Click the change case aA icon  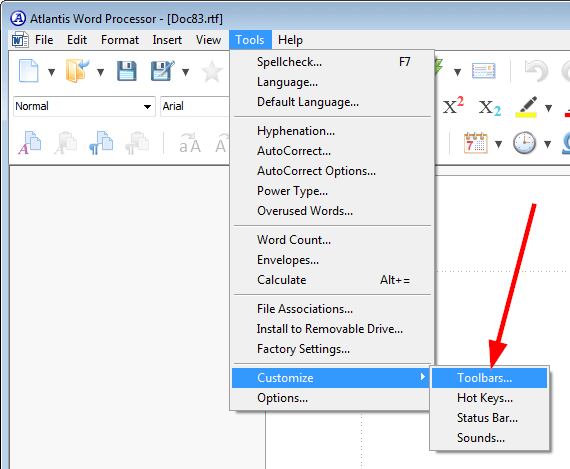pos(190,143)
